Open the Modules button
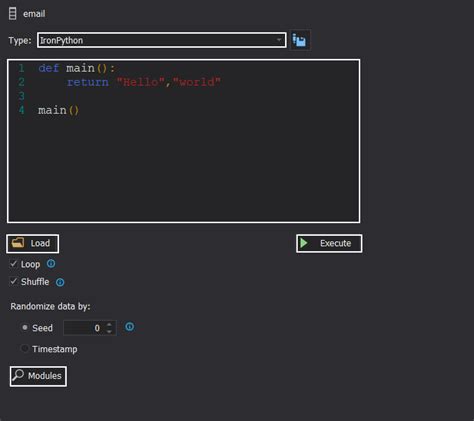The image size is (474, 421). 38,376
